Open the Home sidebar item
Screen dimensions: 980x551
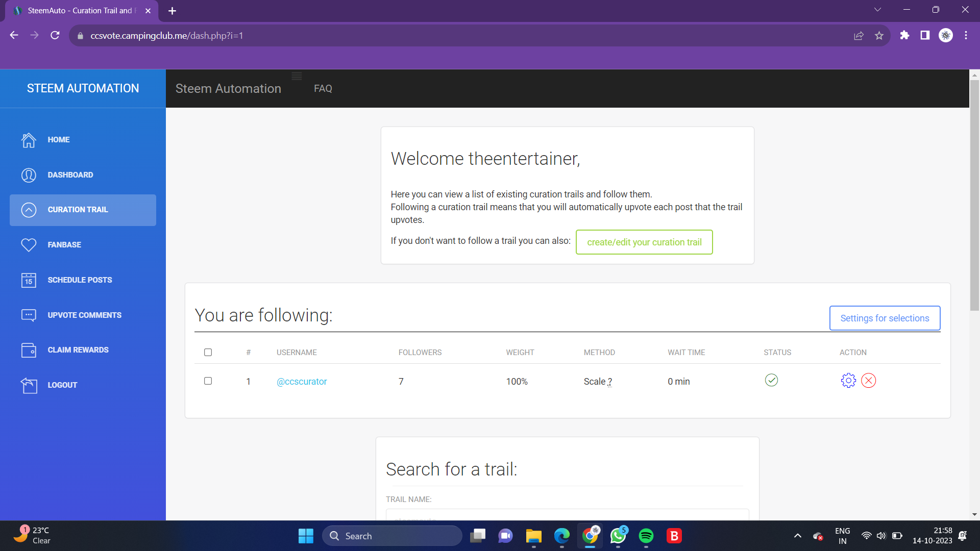point(59,140)
